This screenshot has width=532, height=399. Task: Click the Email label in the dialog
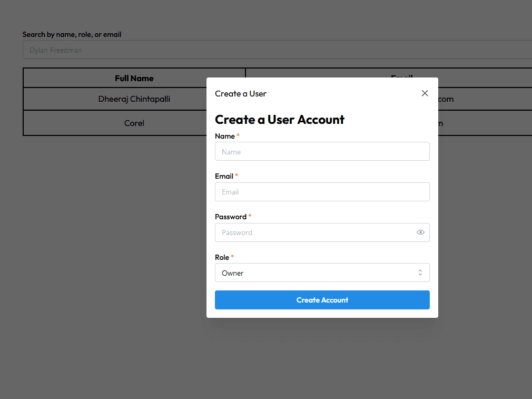click(224, 176)
